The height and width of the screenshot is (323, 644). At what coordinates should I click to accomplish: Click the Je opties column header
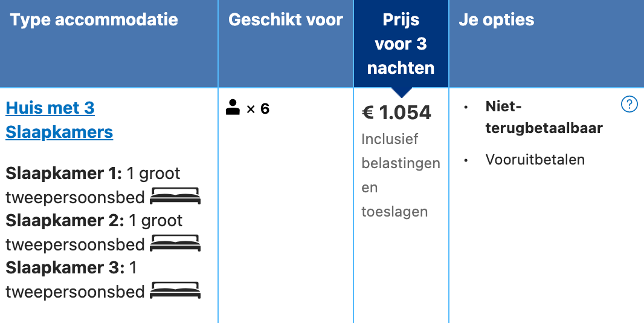(497, 20)
